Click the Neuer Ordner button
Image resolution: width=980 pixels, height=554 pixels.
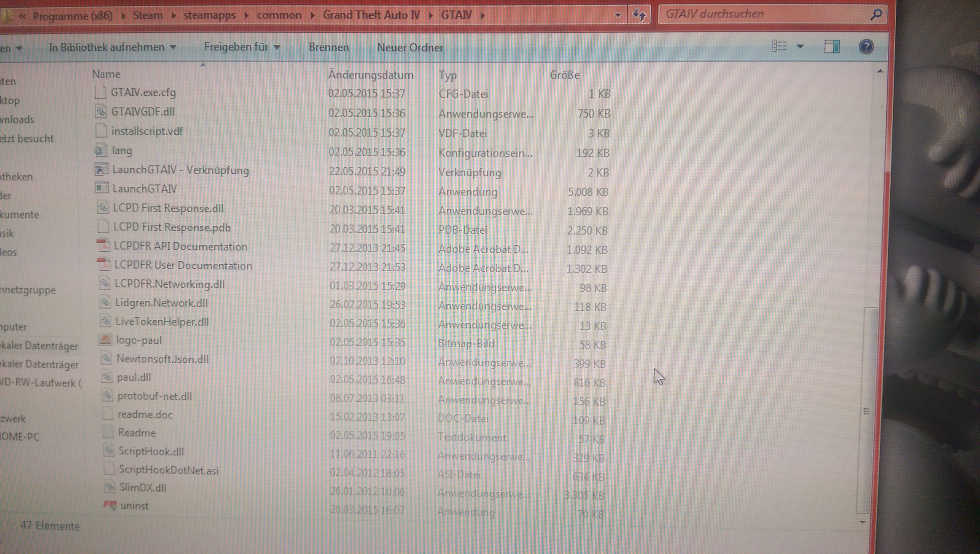pyautogui.click(x=410, y=47)
